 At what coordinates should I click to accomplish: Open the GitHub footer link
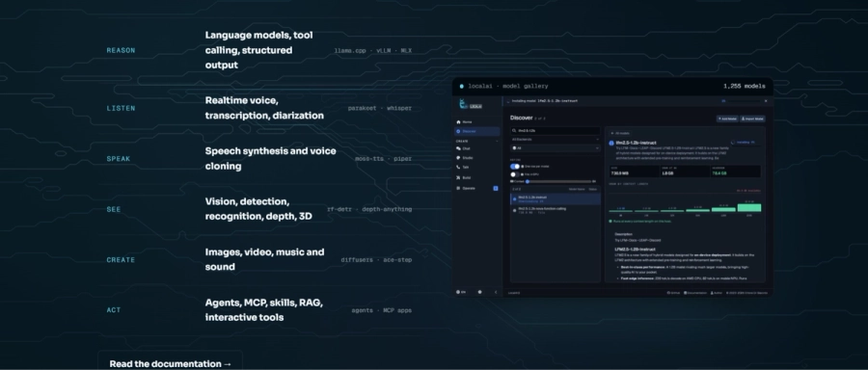(x=674, y=293)
